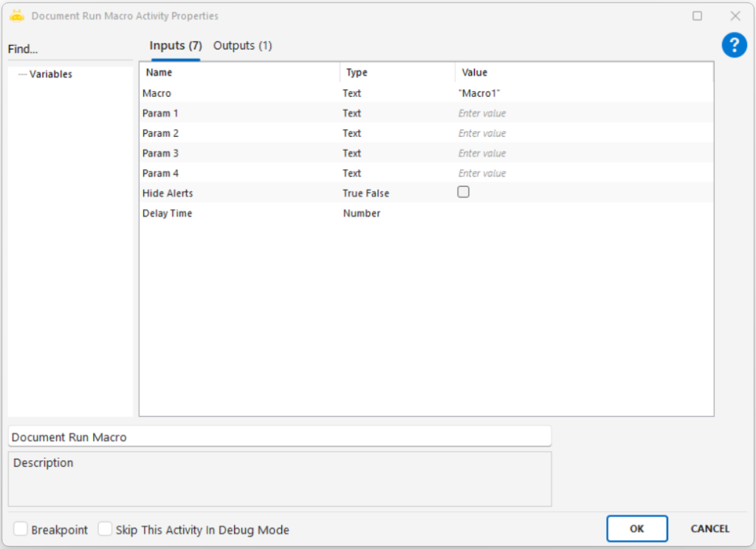Close the Activity Properties dialog

735,16
